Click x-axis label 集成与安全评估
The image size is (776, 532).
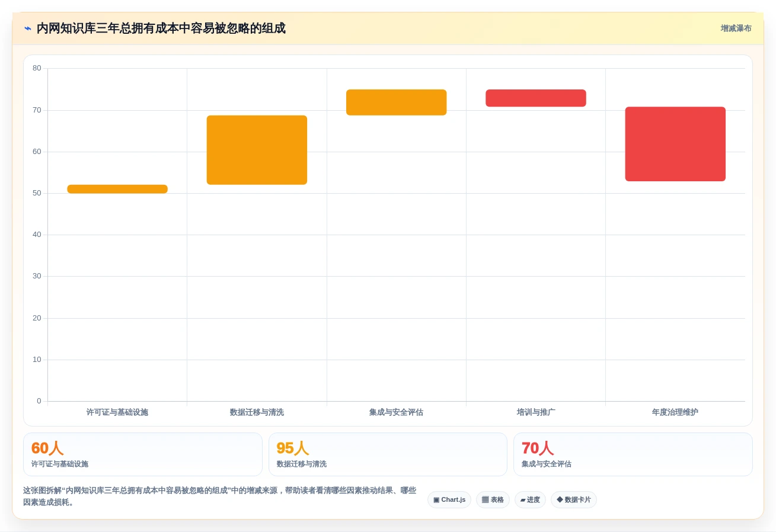[396, 412]
